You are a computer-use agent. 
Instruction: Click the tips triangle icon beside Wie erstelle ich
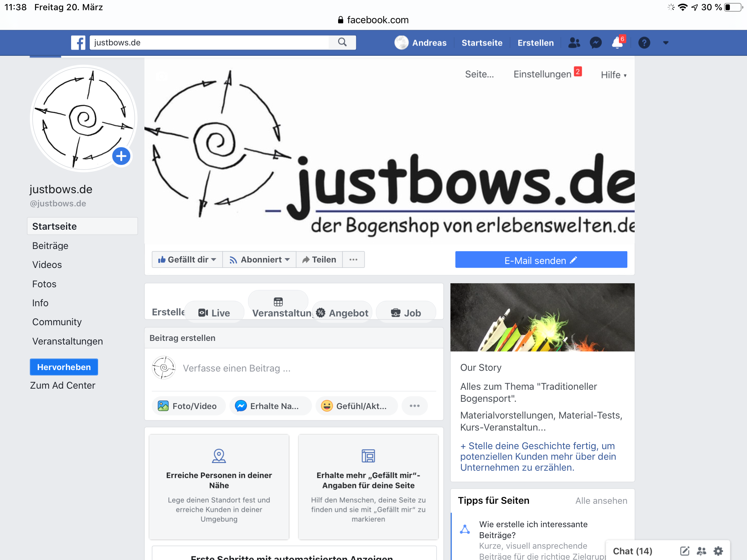[465, 529]
